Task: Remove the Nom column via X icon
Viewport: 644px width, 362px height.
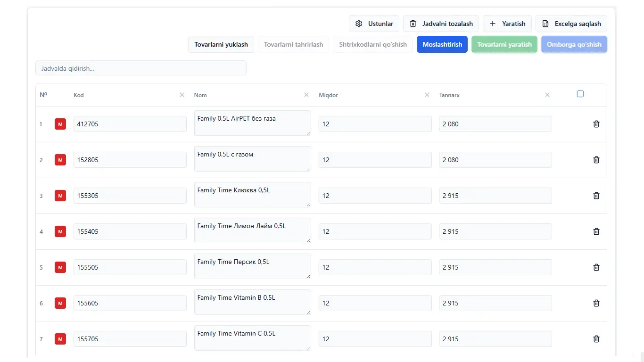Action: click(306, 95)
